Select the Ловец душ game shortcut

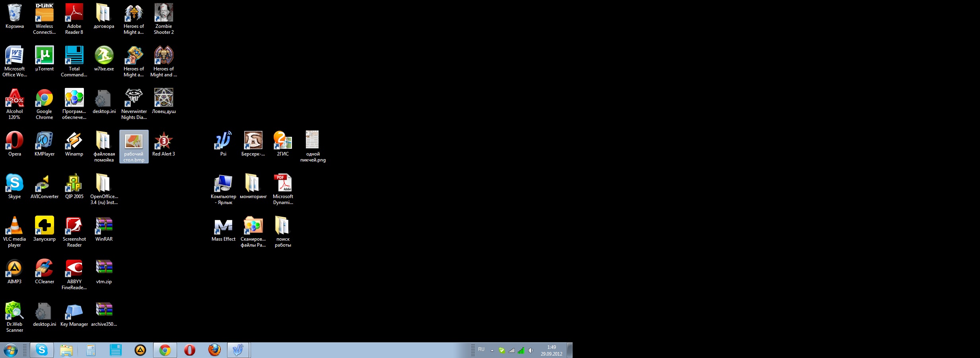coord(164,101)
